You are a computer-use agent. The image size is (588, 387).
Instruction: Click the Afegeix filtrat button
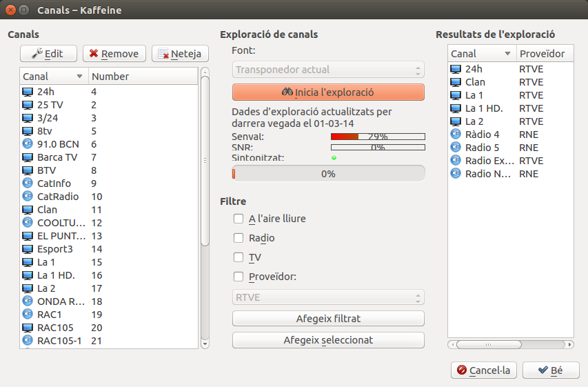(328, 319)
